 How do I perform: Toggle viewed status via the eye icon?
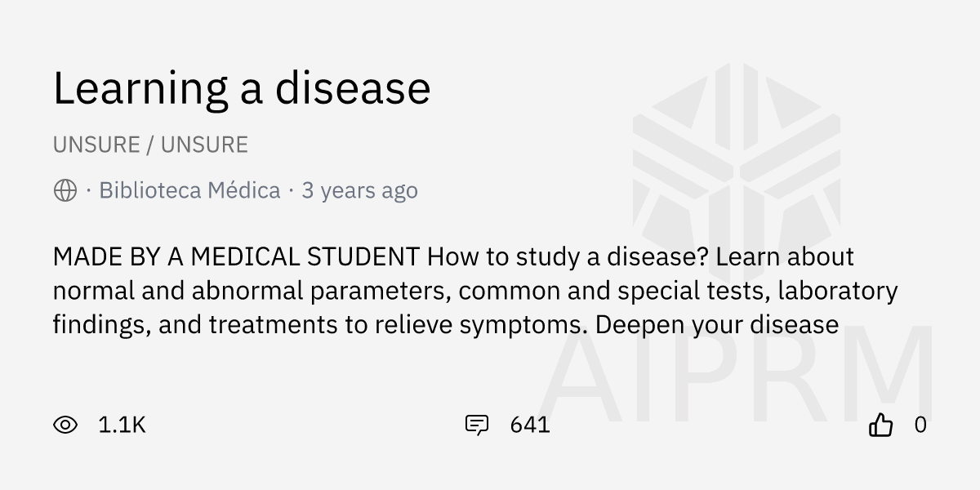[67, 425]
